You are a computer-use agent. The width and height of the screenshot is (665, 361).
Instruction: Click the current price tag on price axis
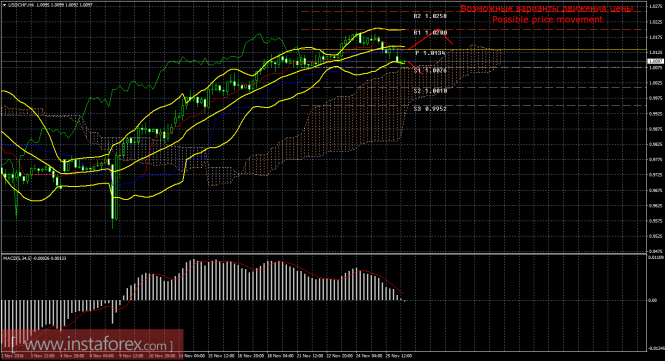tap(656, 62)
